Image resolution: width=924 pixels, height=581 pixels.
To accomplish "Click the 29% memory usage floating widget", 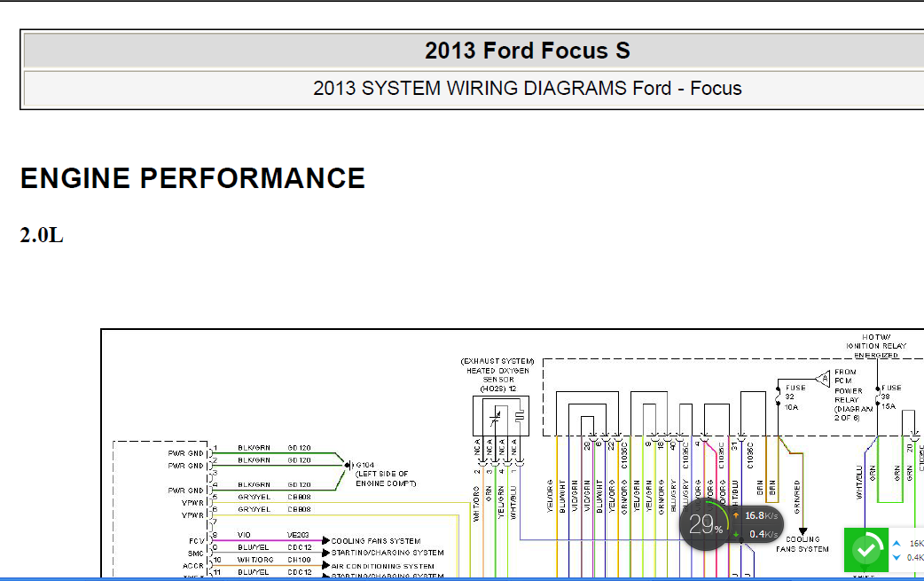I will pyautogui.click(x=705, y=524).
